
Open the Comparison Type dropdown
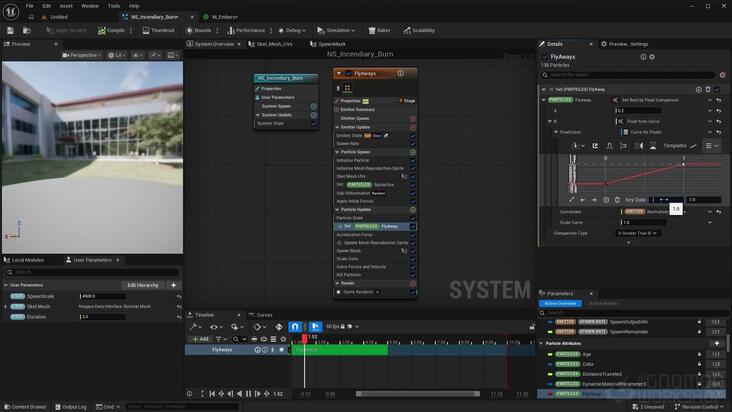(637, 233)
